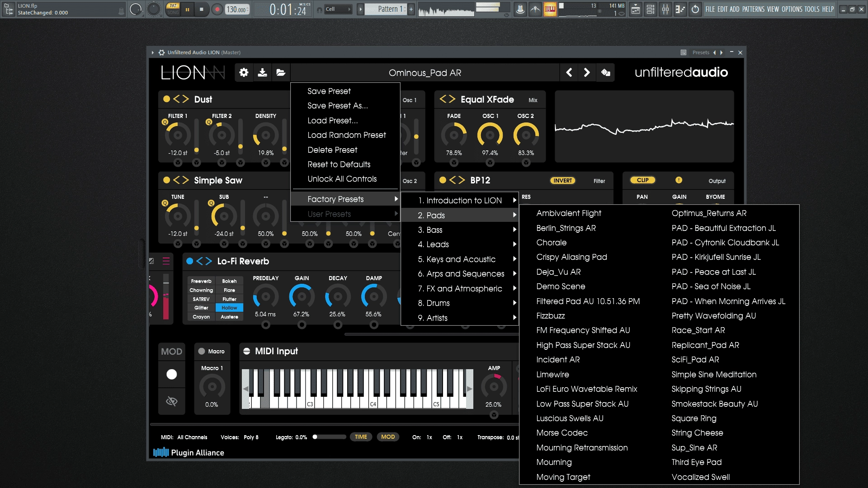Expand 5. Keys and Acoustic category
Viewport: 868px width, 488px height.
pyautogui.click(x=460, y=259)
